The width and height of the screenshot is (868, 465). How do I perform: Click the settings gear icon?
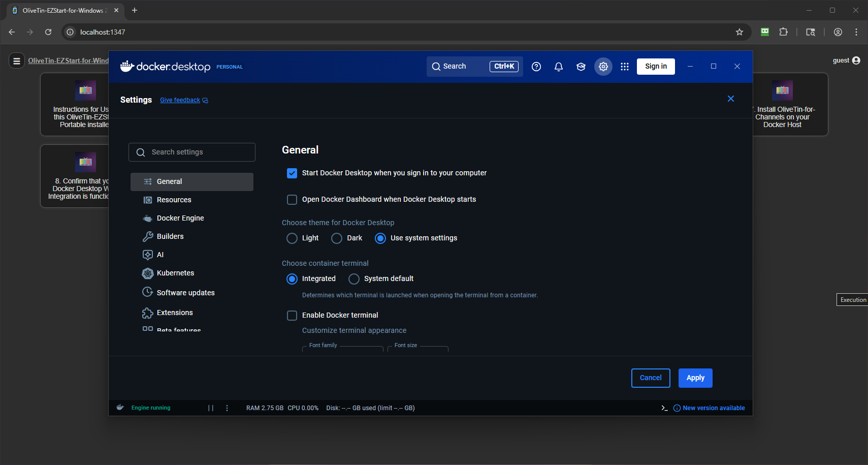click(603, 67)
